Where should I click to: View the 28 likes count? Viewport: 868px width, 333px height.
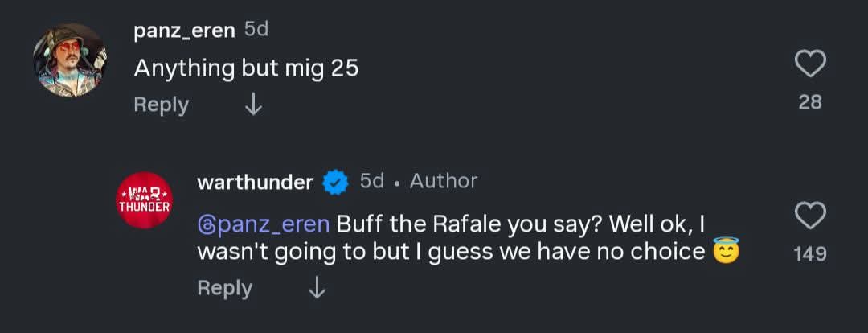pyautogui.click(x=809, y=102)
